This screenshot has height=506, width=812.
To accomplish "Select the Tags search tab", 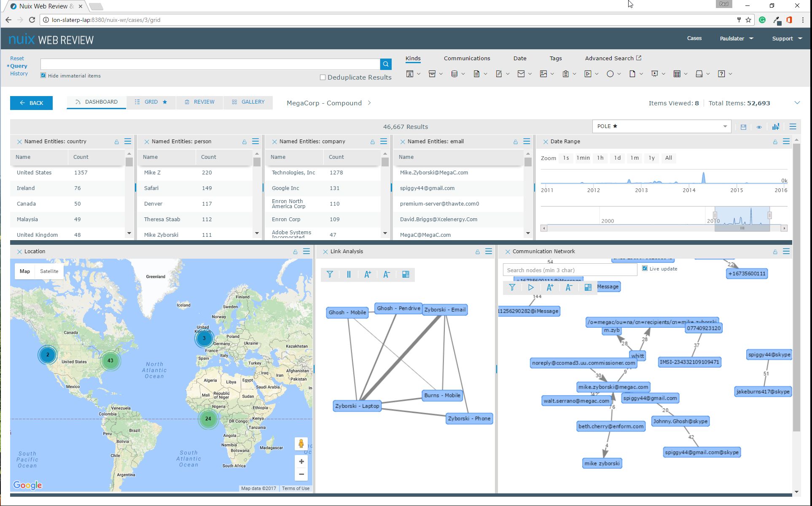I will coord(556,58).
